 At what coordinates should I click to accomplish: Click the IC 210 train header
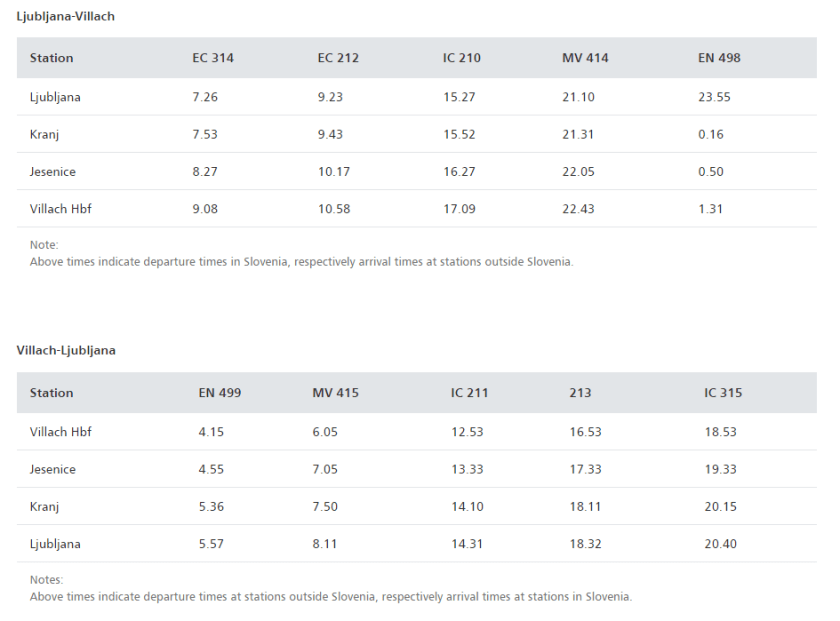(462, 58)
